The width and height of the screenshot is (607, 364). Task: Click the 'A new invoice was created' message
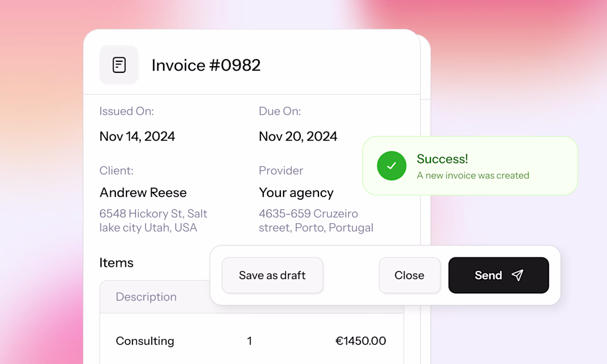pos(473,175)
